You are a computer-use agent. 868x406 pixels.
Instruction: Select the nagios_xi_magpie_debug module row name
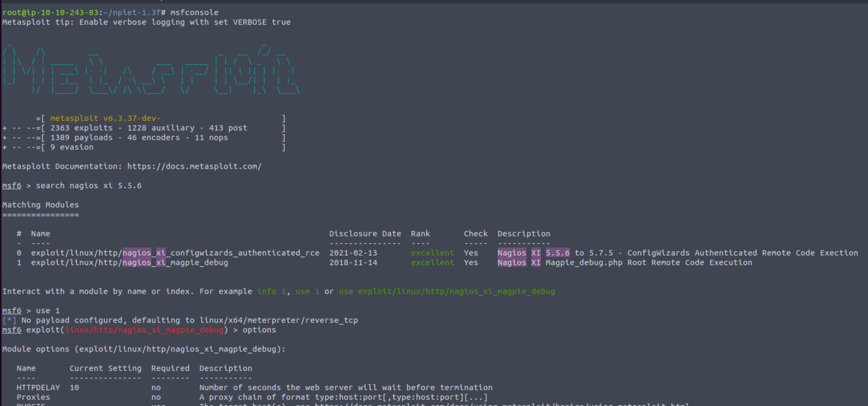coord(130,262)
